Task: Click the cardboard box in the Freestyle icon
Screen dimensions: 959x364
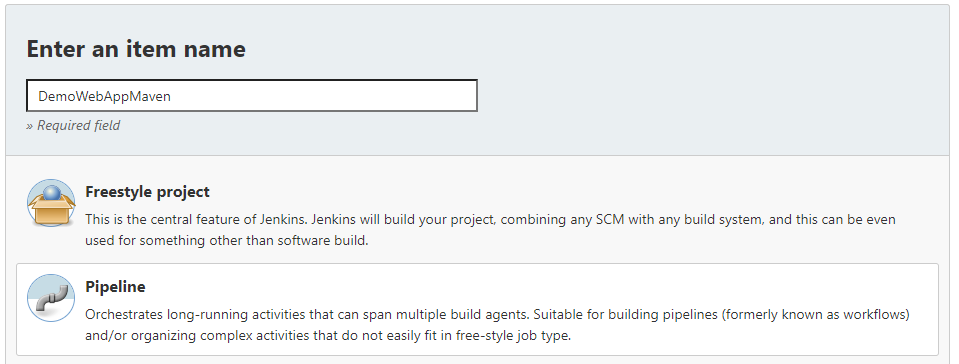Action: point(51,211)
